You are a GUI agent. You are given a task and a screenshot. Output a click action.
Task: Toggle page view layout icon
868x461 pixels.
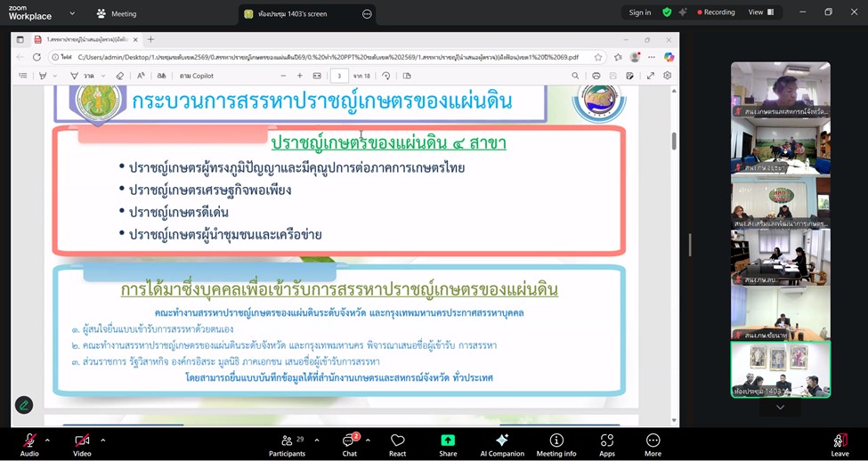pyautogui.click(x=407, y=76)
